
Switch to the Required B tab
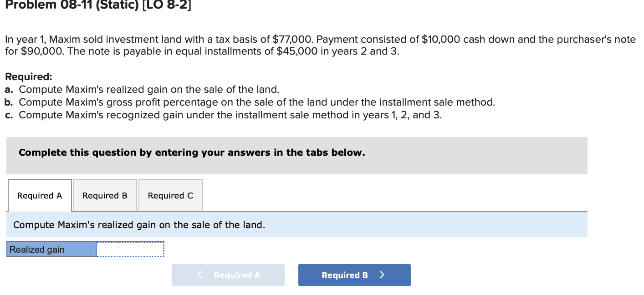105,195
